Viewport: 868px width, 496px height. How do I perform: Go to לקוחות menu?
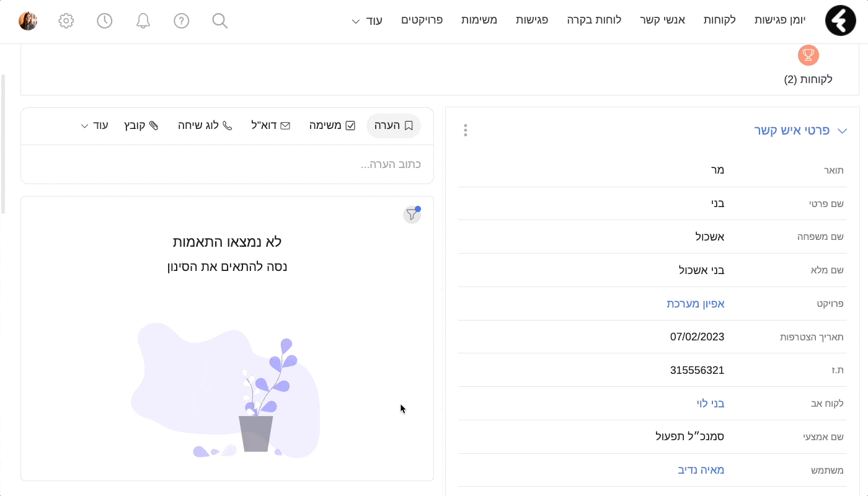click(x=719, y=20)
